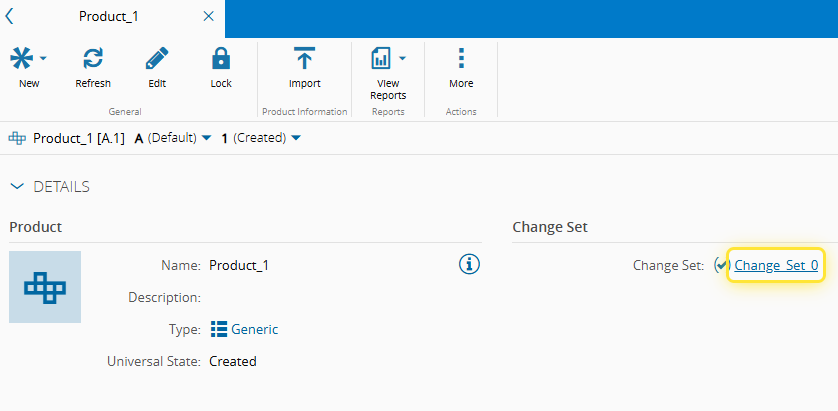Open the View Reports icon
838x411 pixels.
(381, 58)
